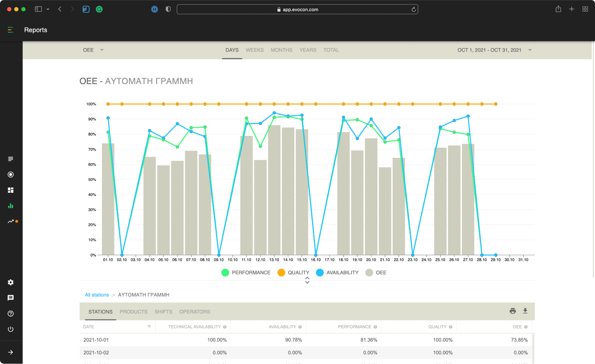Click the power logout icon in sidebar
The height and width of the screenshot is (364, 595).
tap(10, 329)
